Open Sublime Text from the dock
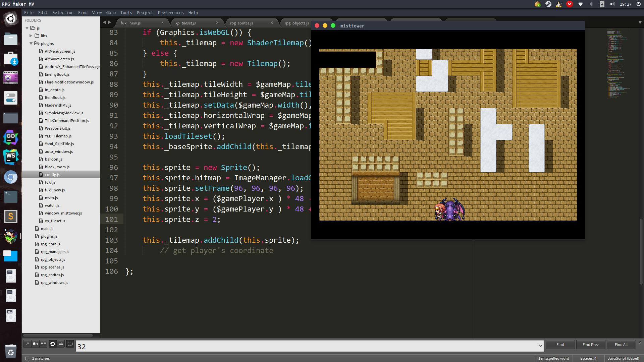The width and height of the screenshot is (644, 362). click(x=10, y=217)
